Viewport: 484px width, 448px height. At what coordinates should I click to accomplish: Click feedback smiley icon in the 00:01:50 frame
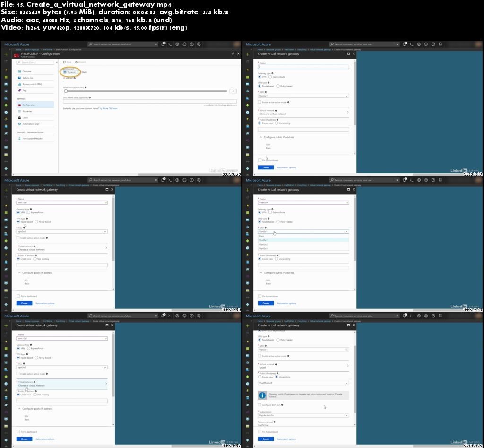[x=185, y=180]
